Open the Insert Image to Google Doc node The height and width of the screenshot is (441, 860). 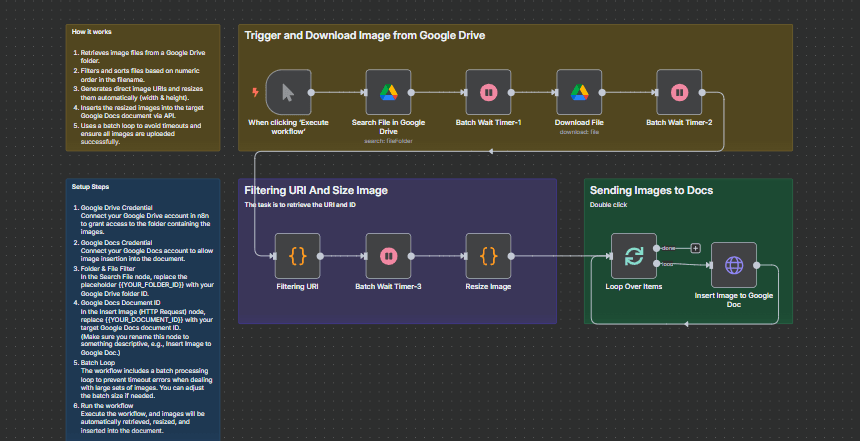click(734, 265)
